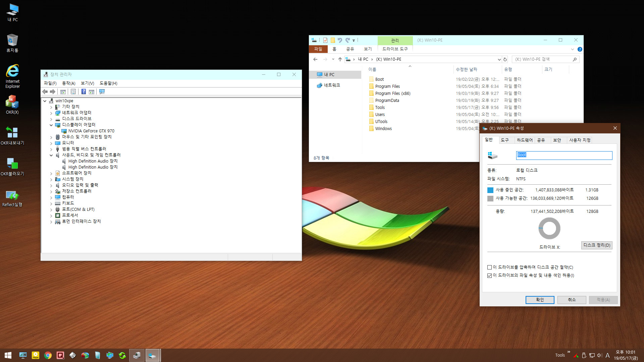Viewport: 644px width, 362px height.
Task: Launch the Reflect실행 desktop shortcut
Action: [x=12, y=198]
